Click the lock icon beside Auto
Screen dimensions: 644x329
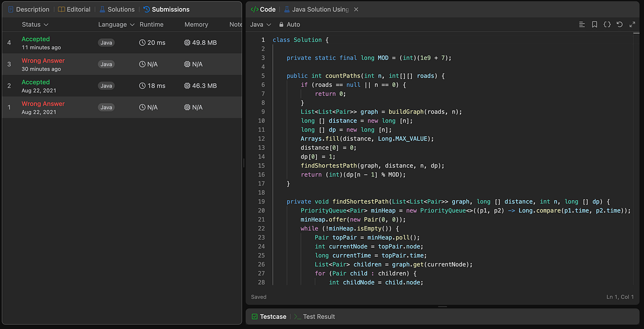tap(281, 25)
